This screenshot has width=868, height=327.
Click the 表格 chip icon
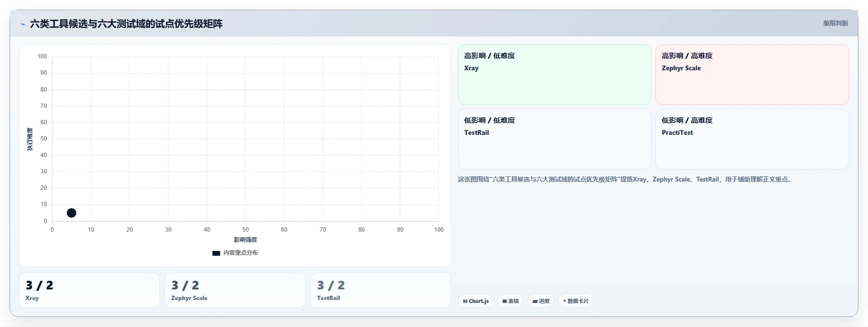(x=505, y=301)
